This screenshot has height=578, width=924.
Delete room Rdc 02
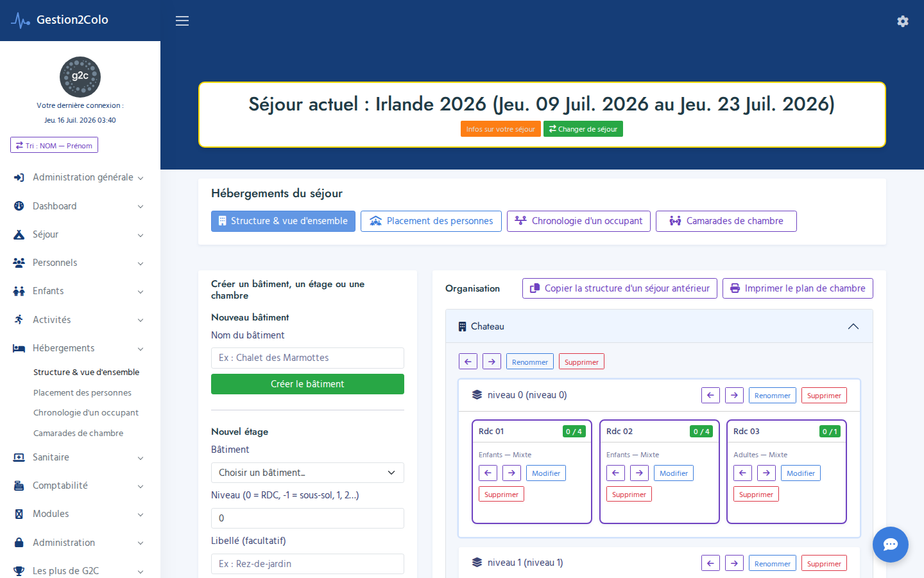pyautogui.click(x=629, y=494)
